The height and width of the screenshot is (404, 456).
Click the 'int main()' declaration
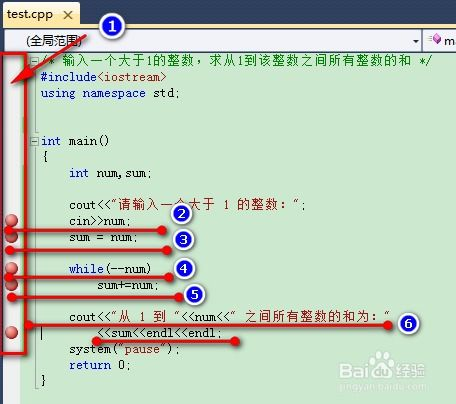coord(75,141)
